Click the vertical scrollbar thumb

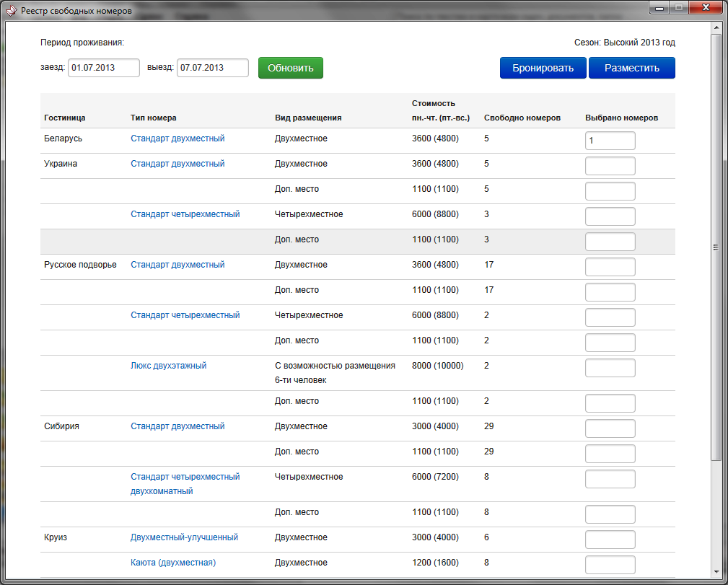coord(716,247)
